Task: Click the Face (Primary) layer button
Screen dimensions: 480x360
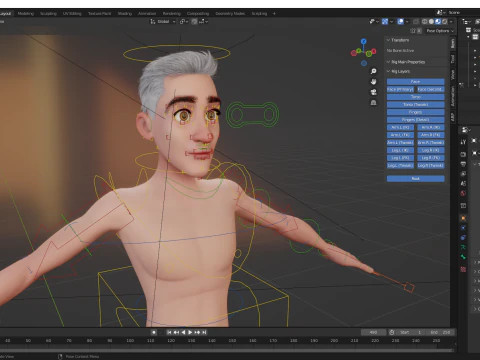Action: coord(400,89)
